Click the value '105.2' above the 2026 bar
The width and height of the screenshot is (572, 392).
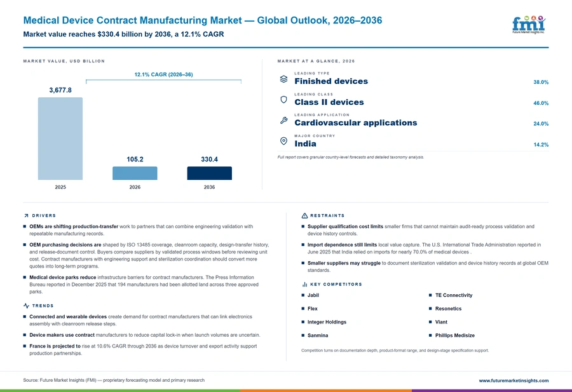(x=135, y=159)
